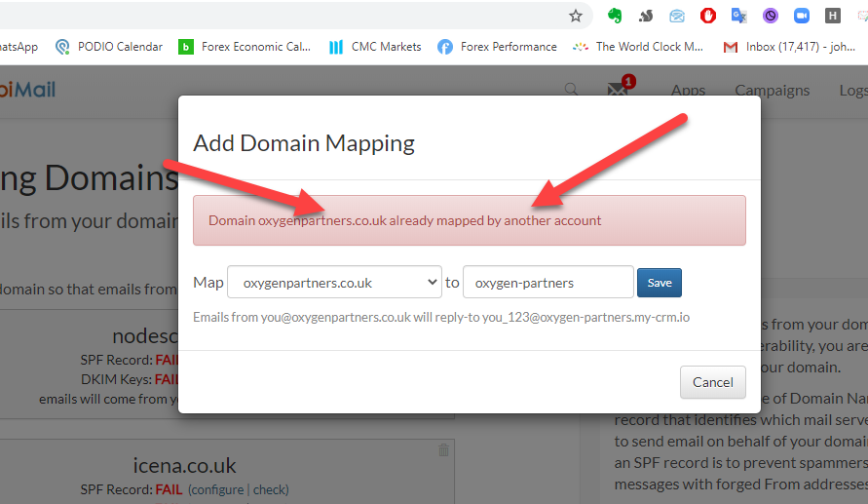Click the Add Domain Mapping heading
Screen dimensions: 868x504
[x=304, y=143]
